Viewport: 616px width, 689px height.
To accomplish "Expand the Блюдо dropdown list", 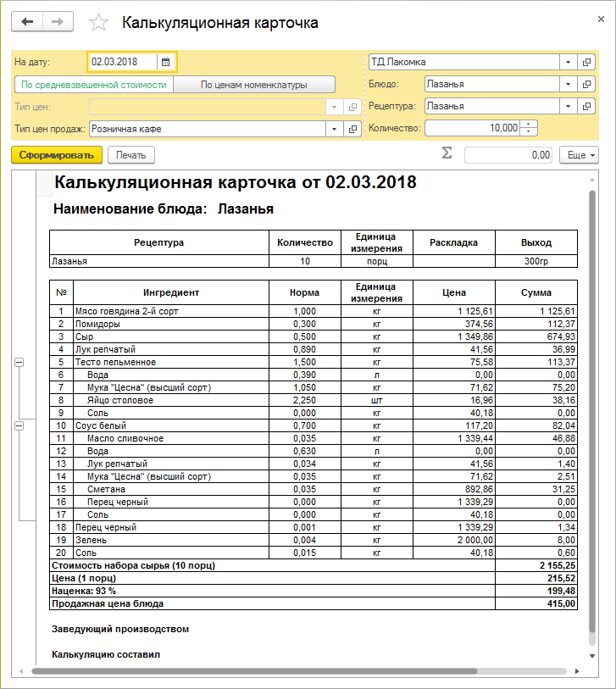I will [x=567, y=84].
